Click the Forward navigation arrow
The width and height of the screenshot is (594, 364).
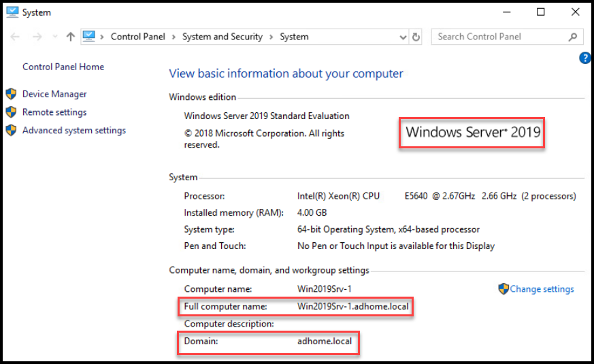[37, 37]
